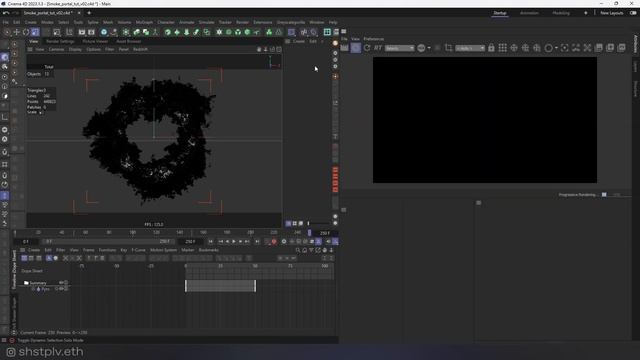Open Preferences menu in Redshift view

click(x=374, y=39)
